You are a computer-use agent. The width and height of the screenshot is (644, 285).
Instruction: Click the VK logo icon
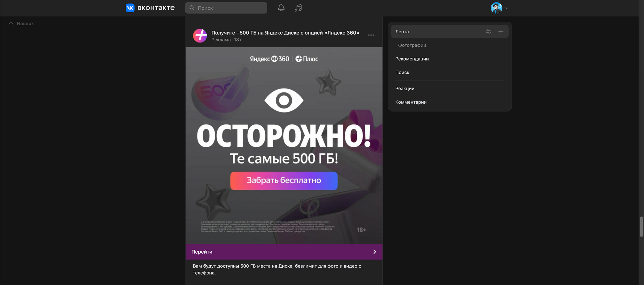coord(130,8)
